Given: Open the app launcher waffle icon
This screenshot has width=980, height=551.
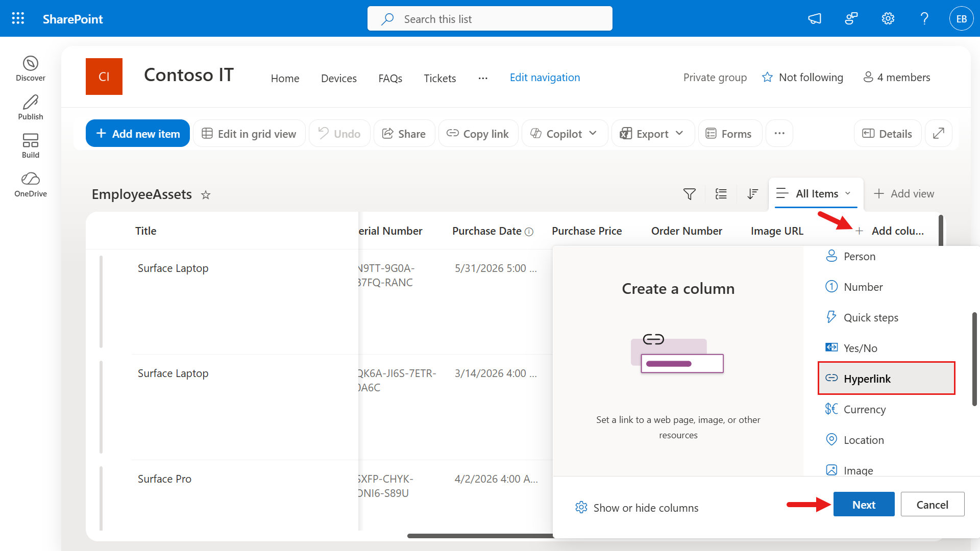Looking at the screenshot, I should coord(18,19).
